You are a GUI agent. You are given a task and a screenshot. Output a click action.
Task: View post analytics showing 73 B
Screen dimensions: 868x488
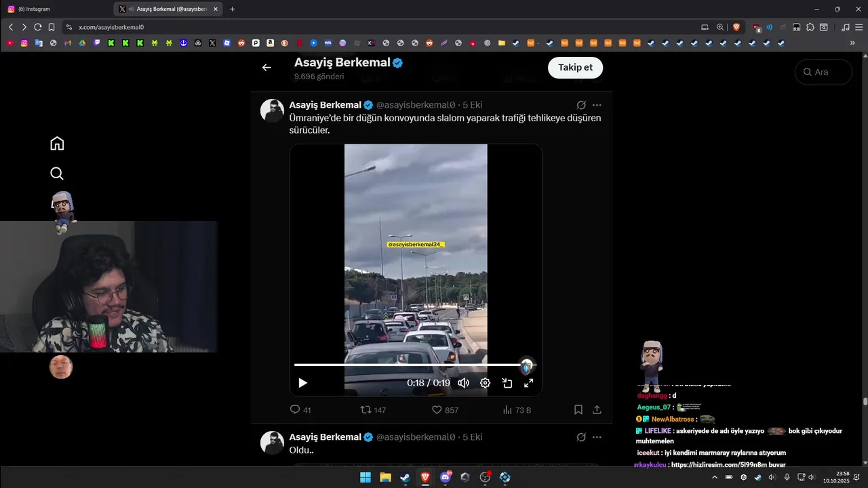[x=517, y=410]
